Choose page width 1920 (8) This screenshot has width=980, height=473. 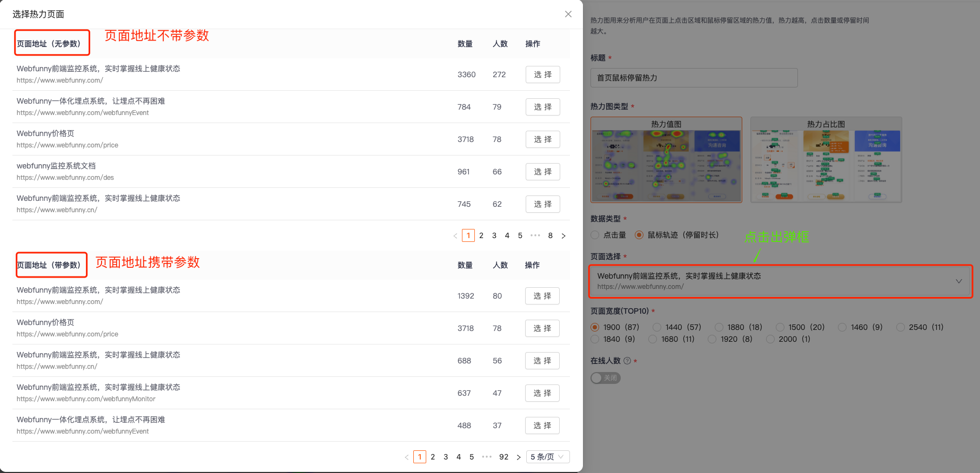[x=712, y=339]
